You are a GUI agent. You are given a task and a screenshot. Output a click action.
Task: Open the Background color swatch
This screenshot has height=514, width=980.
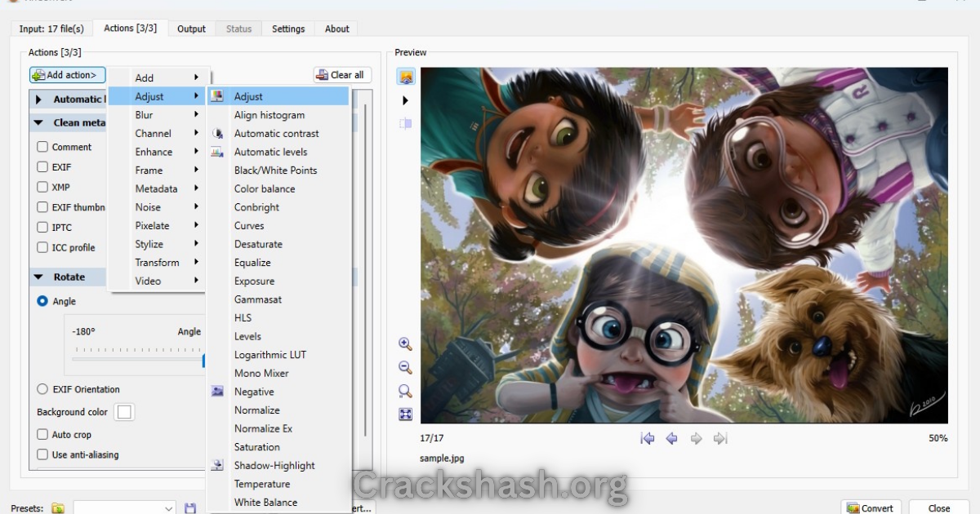125,412
